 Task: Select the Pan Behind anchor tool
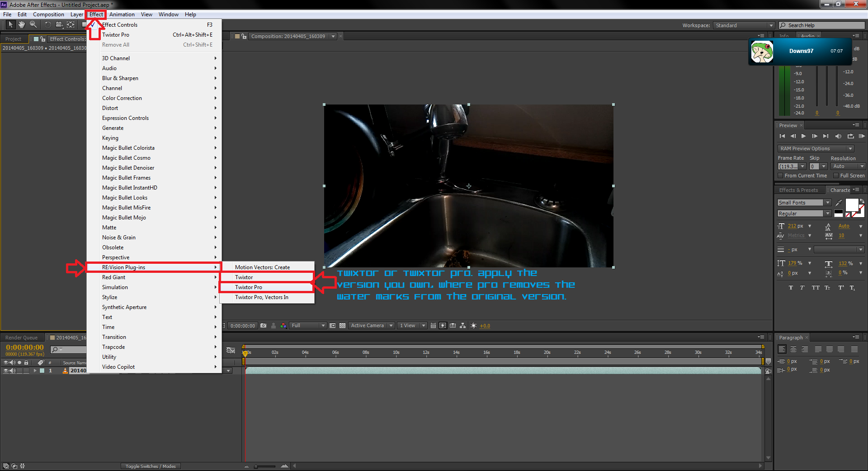[71, 24]
